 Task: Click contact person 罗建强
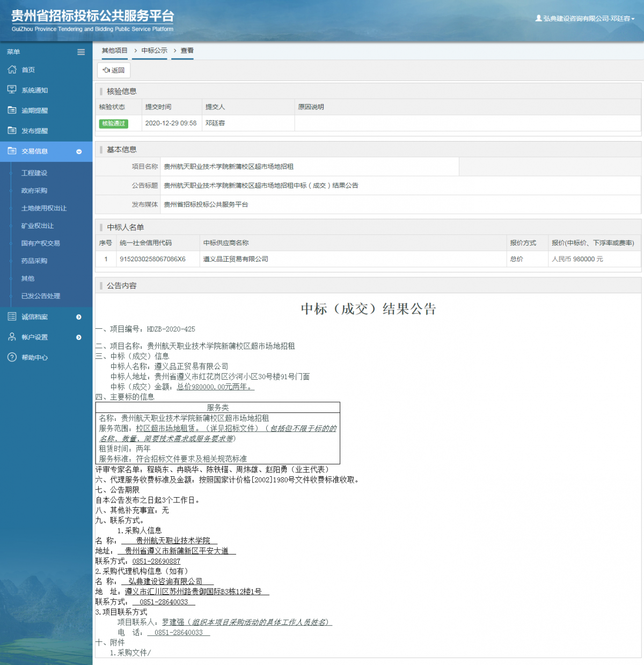(x=173, y=622)
